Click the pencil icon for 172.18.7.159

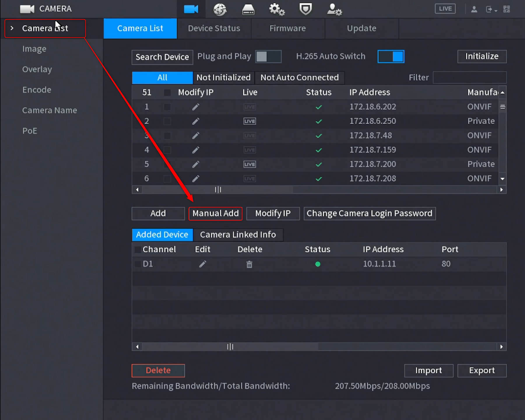(196, 150)
